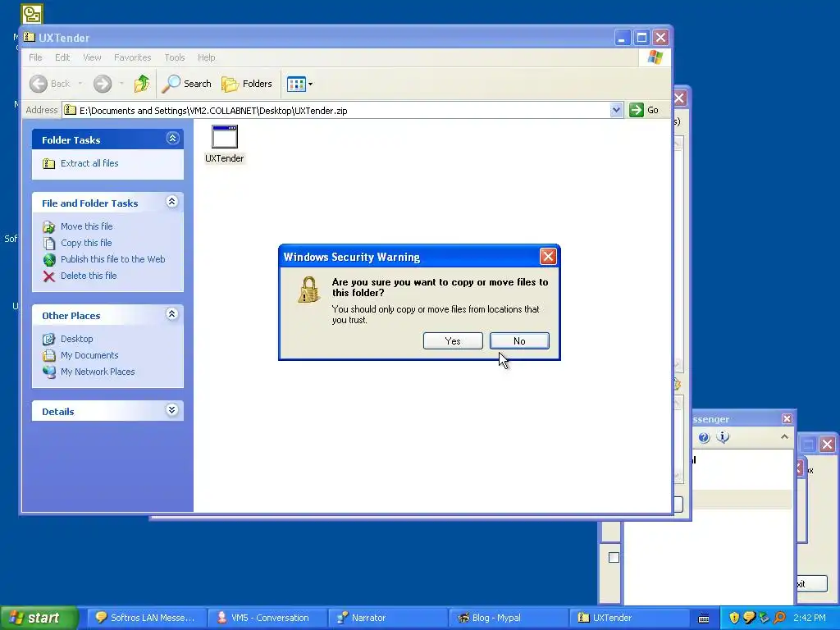
Task: Click the Windows flag logo in toolbar
Action: coord(655,57)
